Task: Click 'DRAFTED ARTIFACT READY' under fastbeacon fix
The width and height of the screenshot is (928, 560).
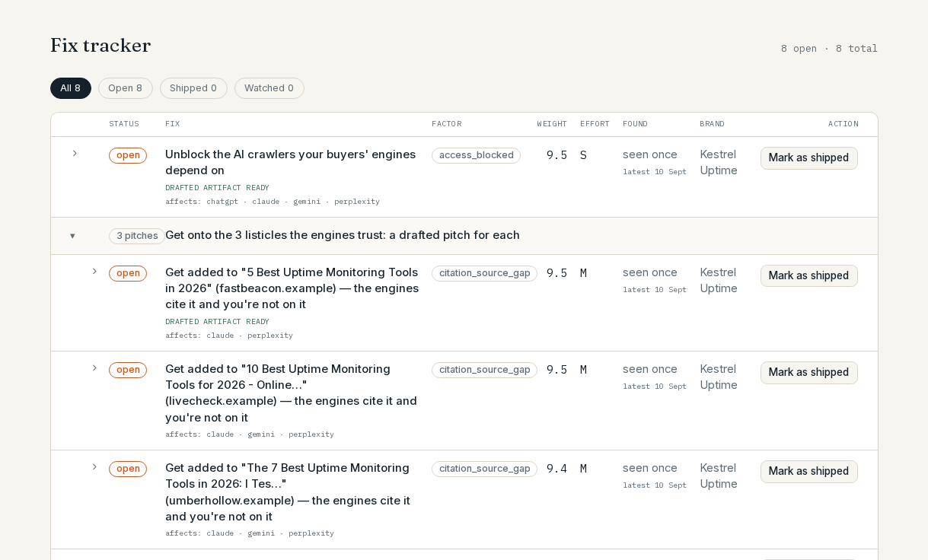Action: pos(217,322)
